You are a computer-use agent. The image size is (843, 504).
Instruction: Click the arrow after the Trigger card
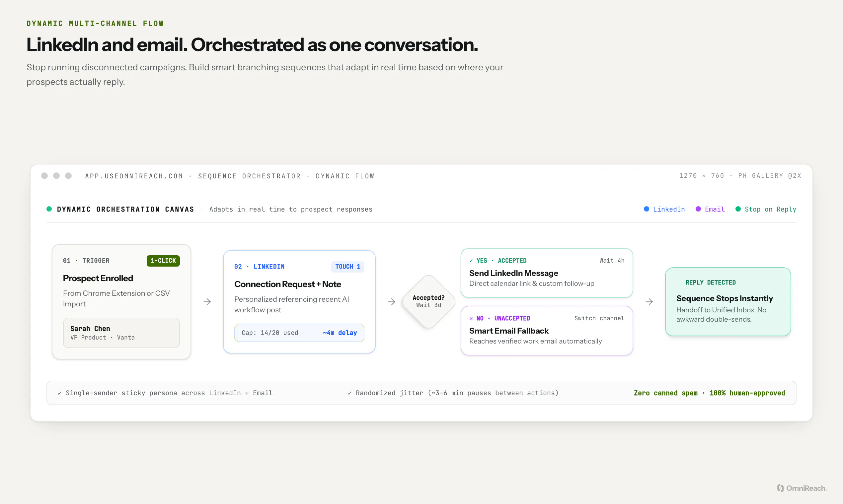[207, 302]
